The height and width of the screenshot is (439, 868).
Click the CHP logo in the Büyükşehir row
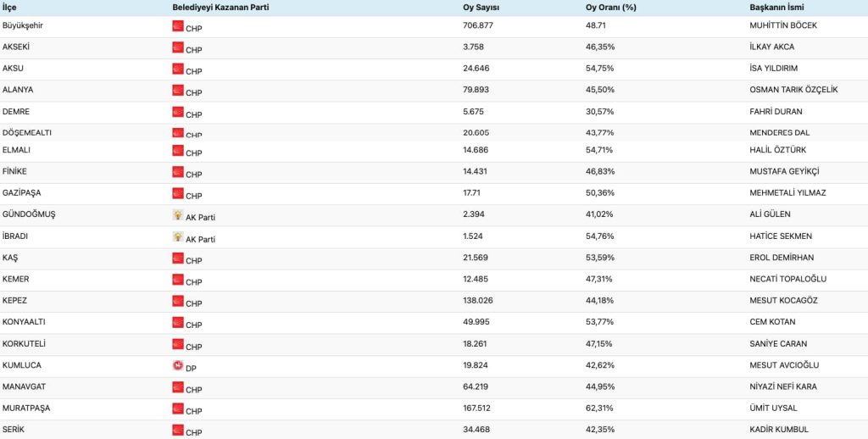tap(178, 26)
